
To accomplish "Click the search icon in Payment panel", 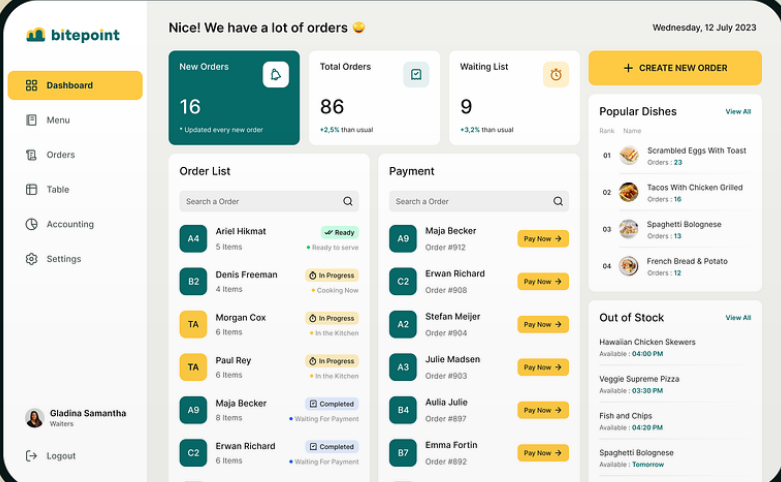I will (558, 201).
